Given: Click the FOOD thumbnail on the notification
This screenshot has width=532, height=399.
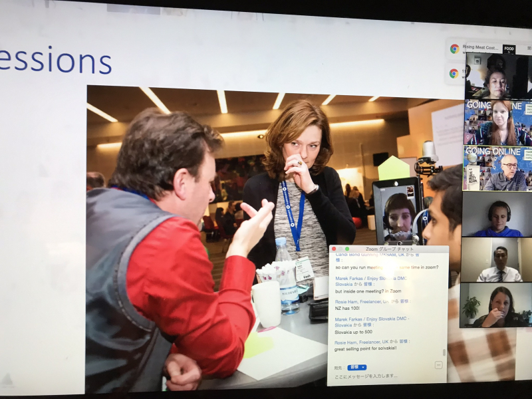Looking at the screenshot, I should click(x=509, y=49).
